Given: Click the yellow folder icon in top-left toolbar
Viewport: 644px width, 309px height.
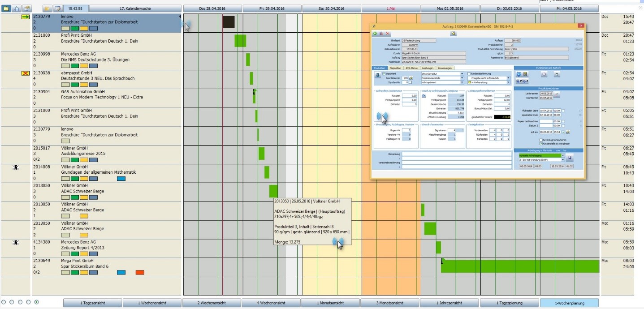Looking at the screenshot, I should (x=7, y=9).
